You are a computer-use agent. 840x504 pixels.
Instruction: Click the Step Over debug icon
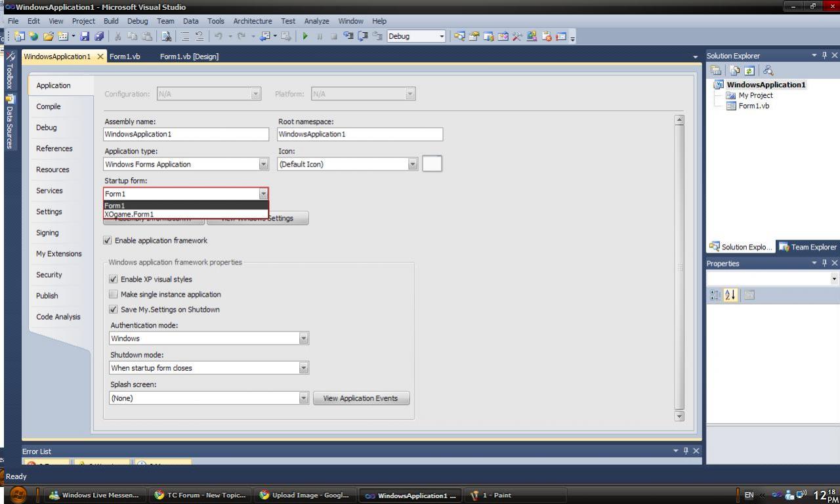coord(362,36)
